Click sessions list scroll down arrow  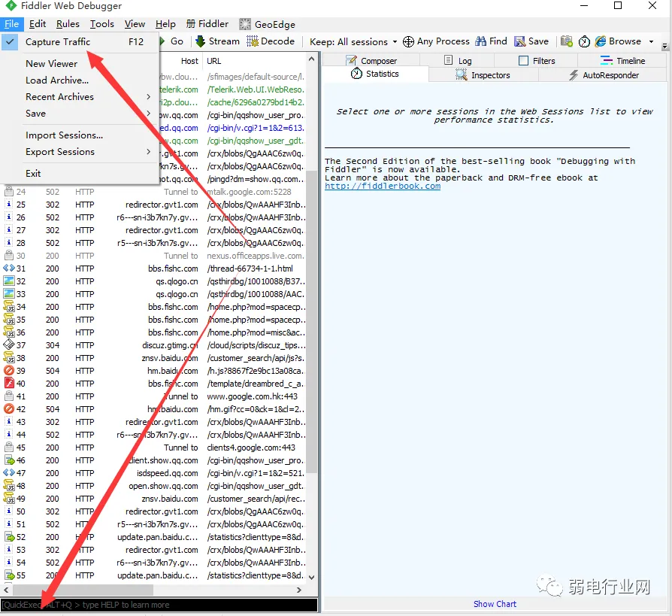coord(312,578)
